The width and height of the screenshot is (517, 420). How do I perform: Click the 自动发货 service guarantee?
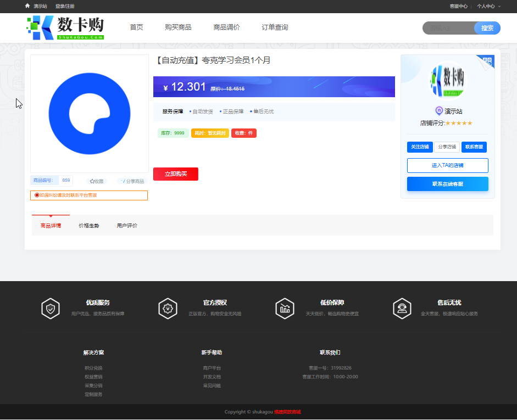201,111
